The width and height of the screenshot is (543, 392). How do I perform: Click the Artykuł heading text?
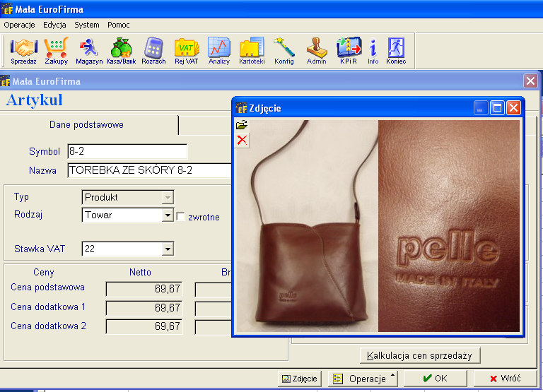click(34, 100)
